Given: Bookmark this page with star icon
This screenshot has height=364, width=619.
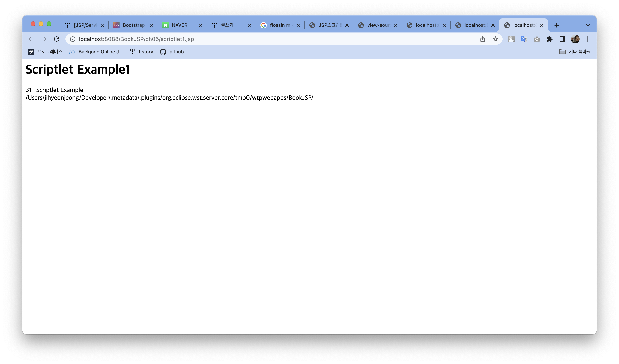Looking at the screenshot, I should click(x=495, y=39).
